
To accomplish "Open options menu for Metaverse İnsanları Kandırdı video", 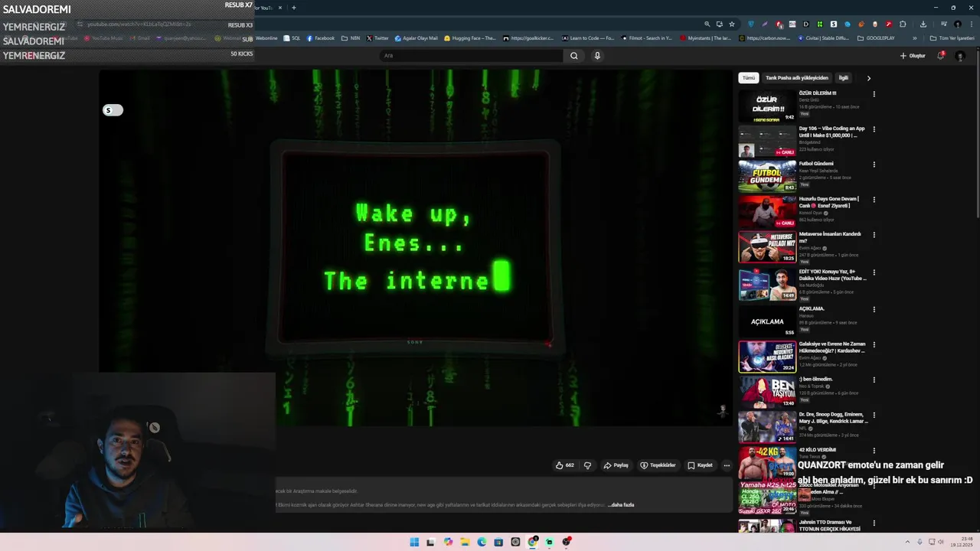I will pos(874,235).
